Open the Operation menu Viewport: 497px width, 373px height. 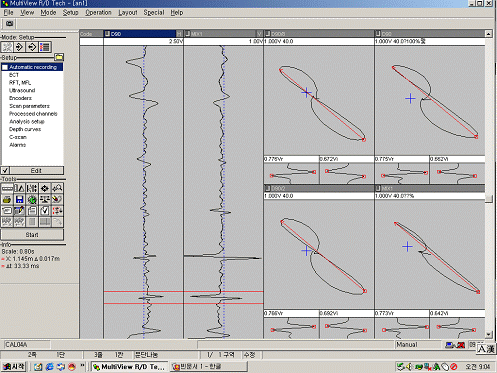98,13
